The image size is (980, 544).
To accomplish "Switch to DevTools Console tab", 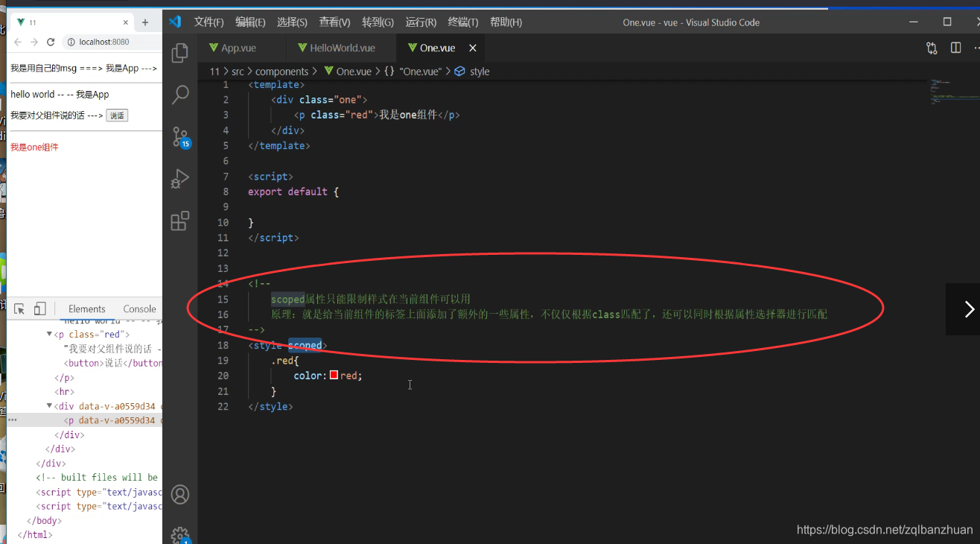I will [x=139, y=309].
